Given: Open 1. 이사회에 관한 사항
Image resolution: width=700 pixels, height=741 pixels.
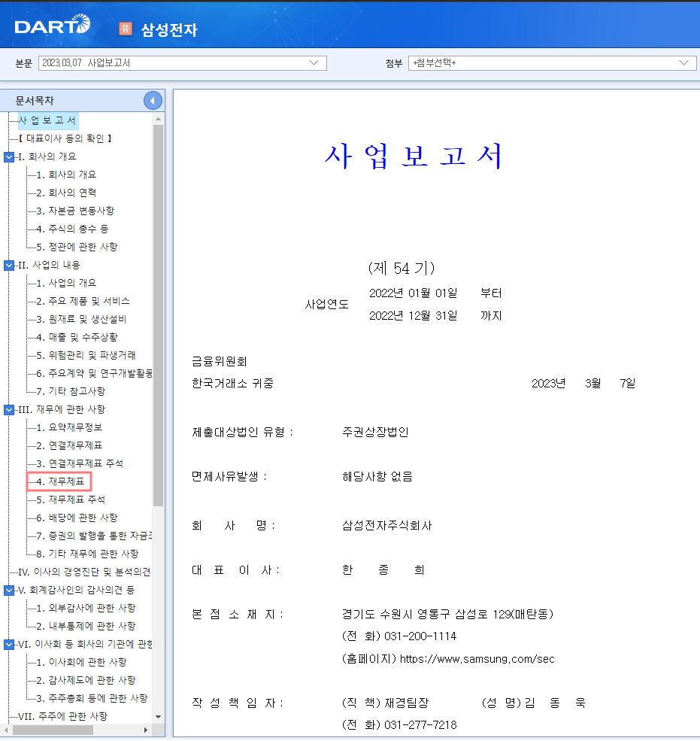Looking at the screenshot, I should pyautogui.click(x=82, y=662).
